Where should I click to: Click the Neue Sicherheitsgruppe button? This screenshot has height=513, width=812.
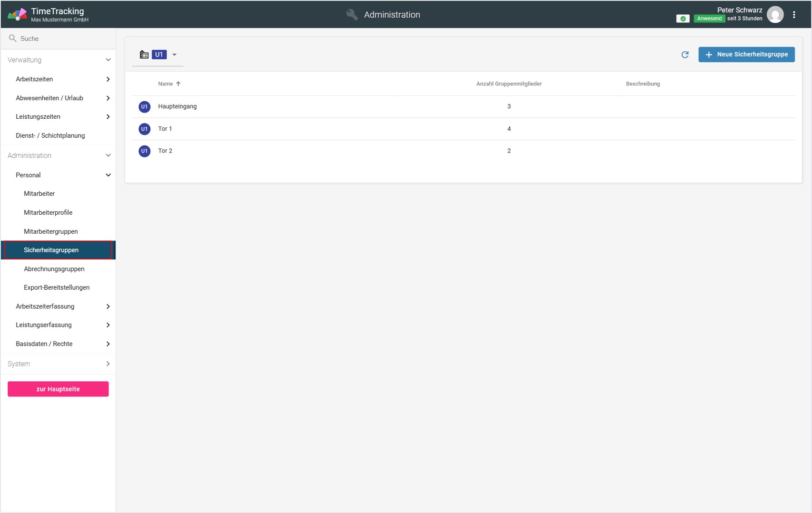[746, 55]
